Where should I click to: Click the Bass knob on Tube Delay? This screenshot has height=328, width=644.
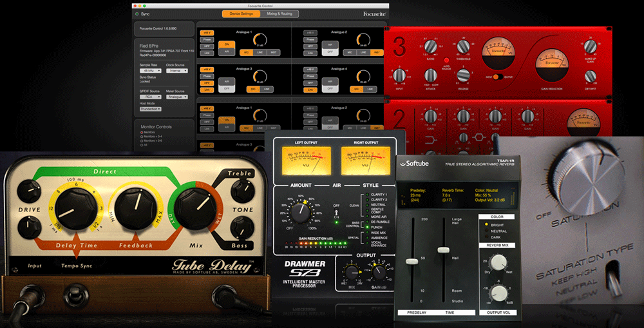(x=242, y=229)
